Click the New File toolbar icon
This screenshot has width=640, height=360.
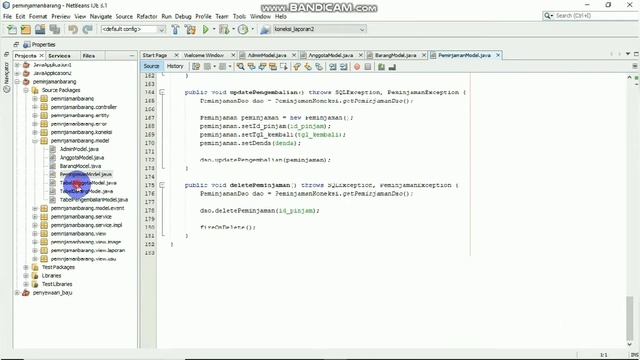click(x=12, y=29)
